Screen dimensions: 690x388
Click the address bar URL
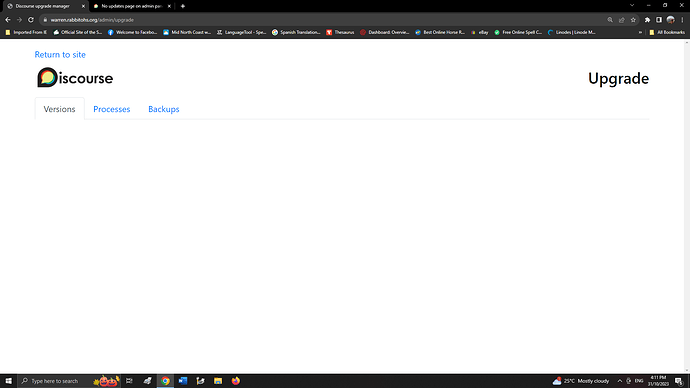tap(92, 20)
